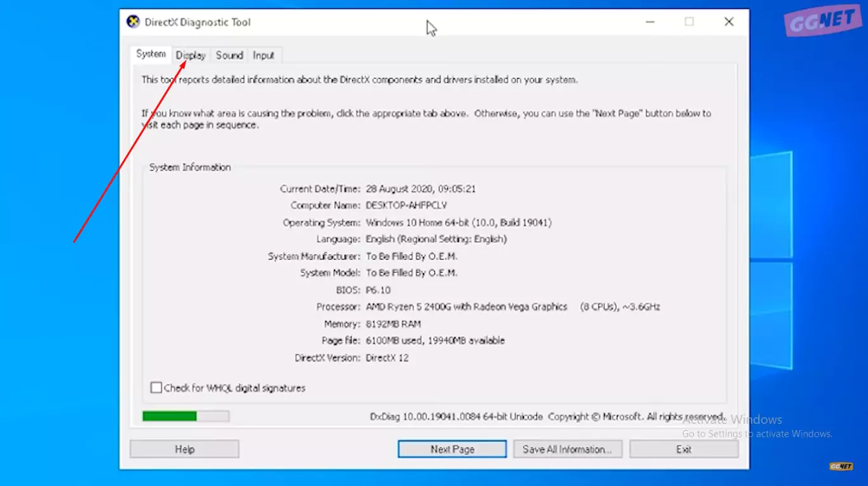The image size is (868, 486).
Task: Click the Computer Name: field label
Action: click(326, 205)
